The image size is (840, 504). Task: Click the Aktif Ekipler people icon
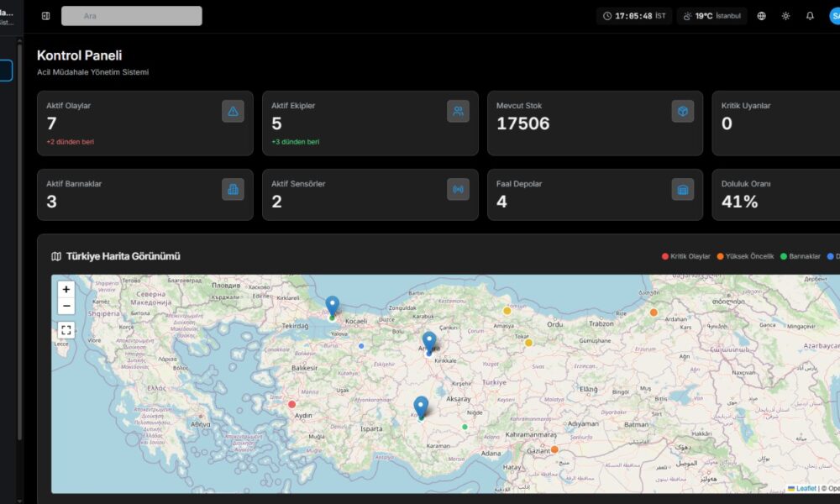pyautogui.click(x=458, y=111)
